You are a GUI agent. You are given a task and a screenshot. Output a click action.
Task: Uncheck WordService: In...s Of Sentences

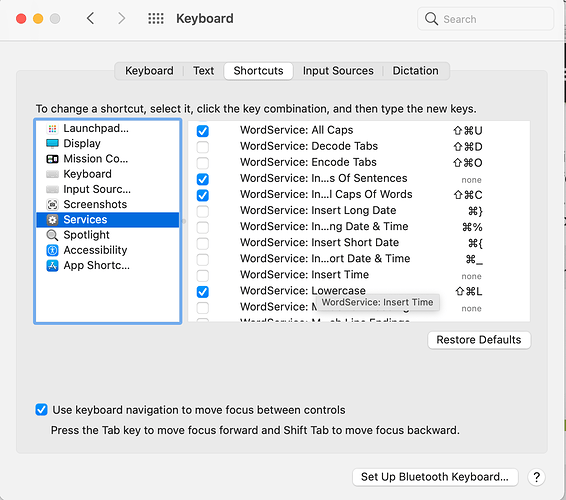[203, 179]
